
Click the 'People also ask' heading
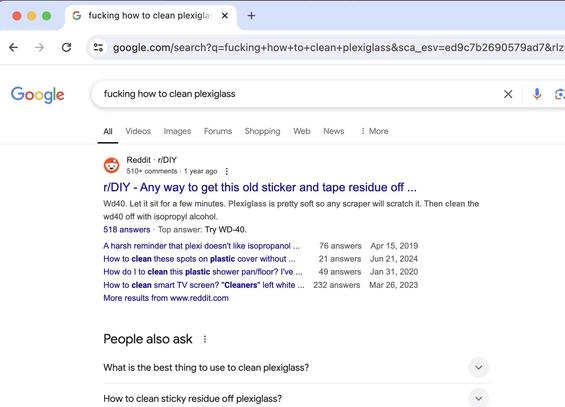click(148, 339)
